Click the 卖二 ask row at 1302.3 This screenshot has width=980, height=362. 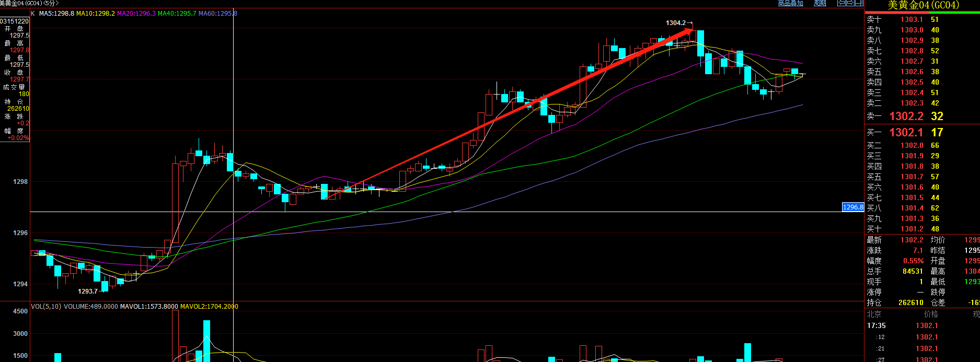click(922, 103)
